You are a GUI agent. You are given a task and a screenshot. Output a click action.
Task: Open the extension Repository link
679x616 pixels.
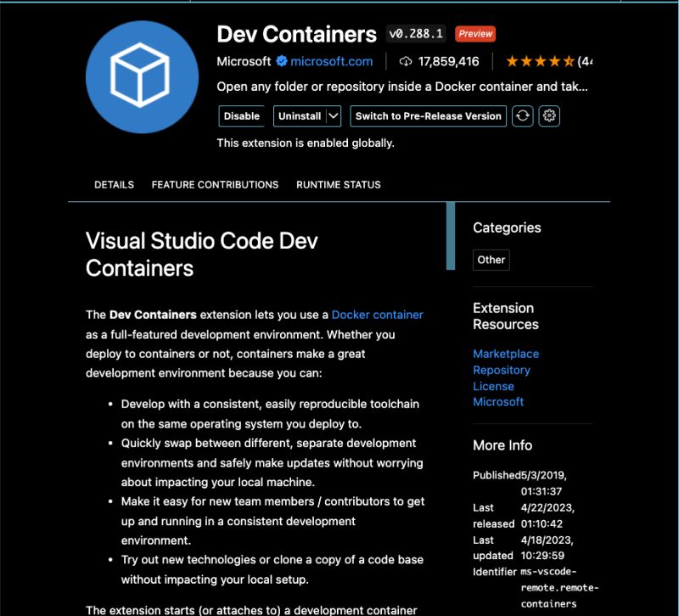coord(502,370)
